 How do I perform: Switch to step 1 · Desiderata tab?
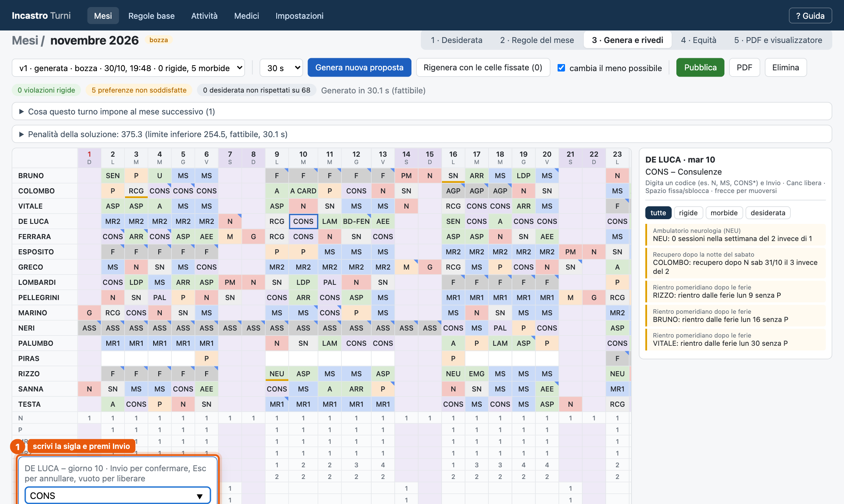click(456, 40)
